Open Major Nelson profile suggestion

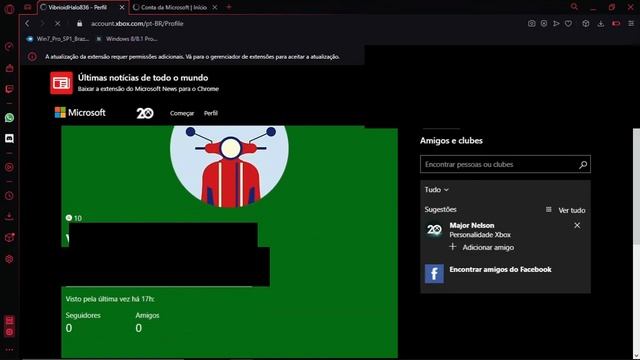coord(472,225)
